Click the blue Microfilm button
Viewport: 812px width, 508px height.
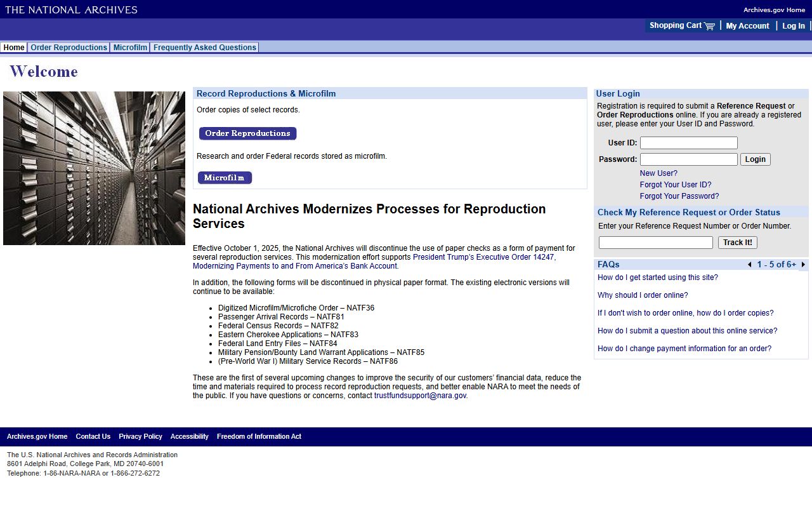(225, 178)
